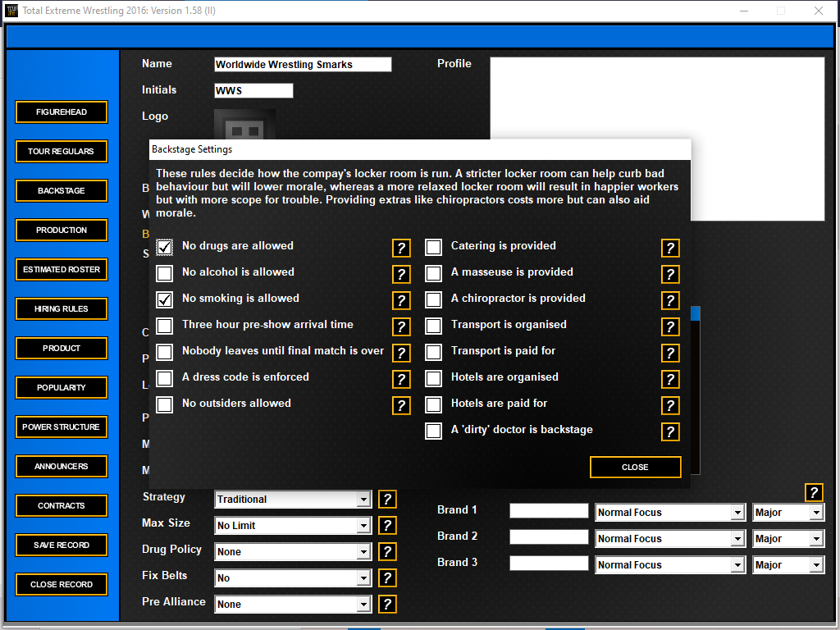Tick Nobody leaves until final match is over

(x=164, y=352)
